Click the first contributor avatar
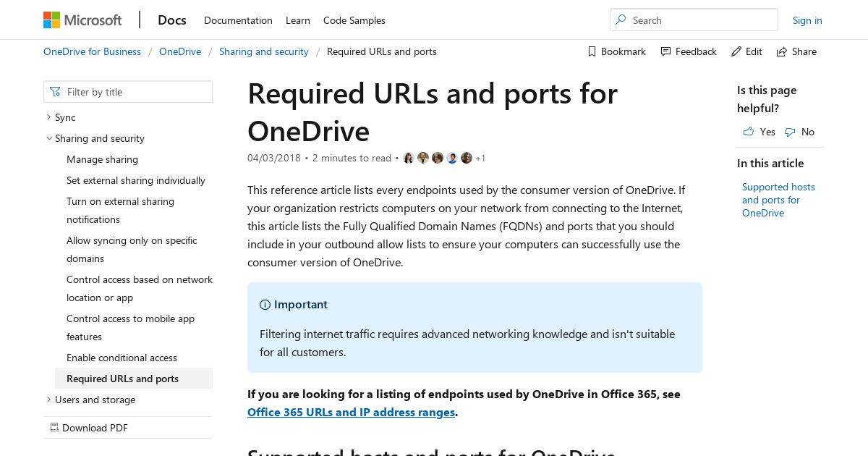868x456 pixels. click(x=409, y=158)
